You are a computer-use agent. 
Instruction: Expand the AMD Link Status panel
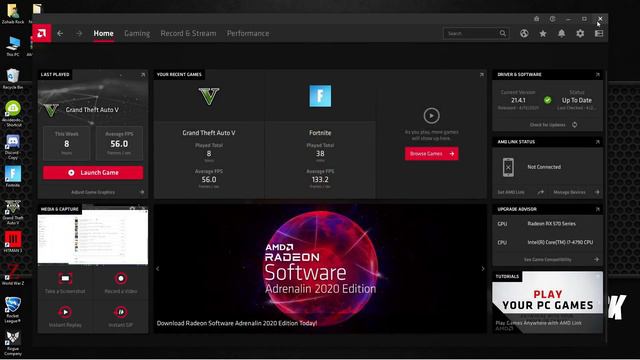pyautogui.click(x=598, y=142)
